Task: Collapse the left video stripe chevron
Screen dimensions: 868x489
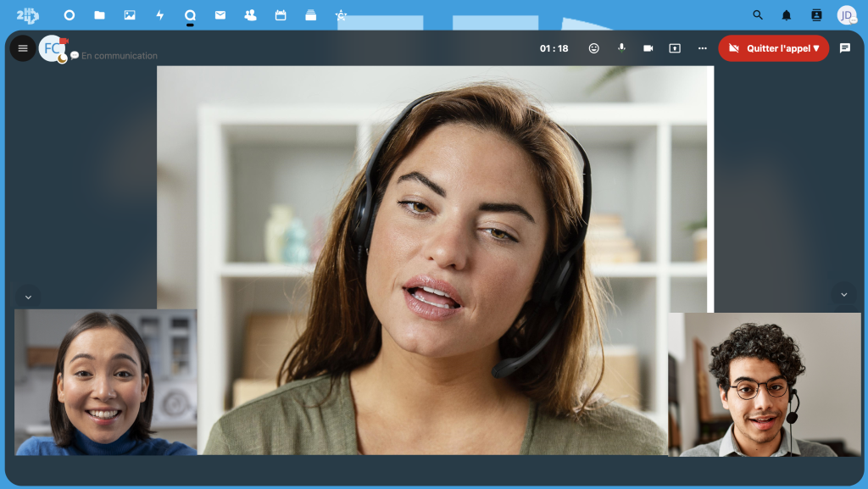Action: (28, 297)
